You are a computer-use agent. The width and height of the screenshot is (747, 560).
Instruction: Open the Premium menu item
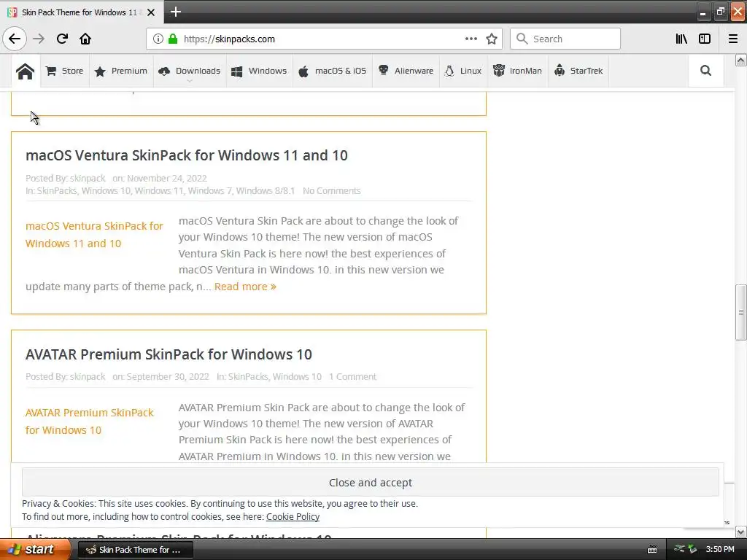[121, 71]
